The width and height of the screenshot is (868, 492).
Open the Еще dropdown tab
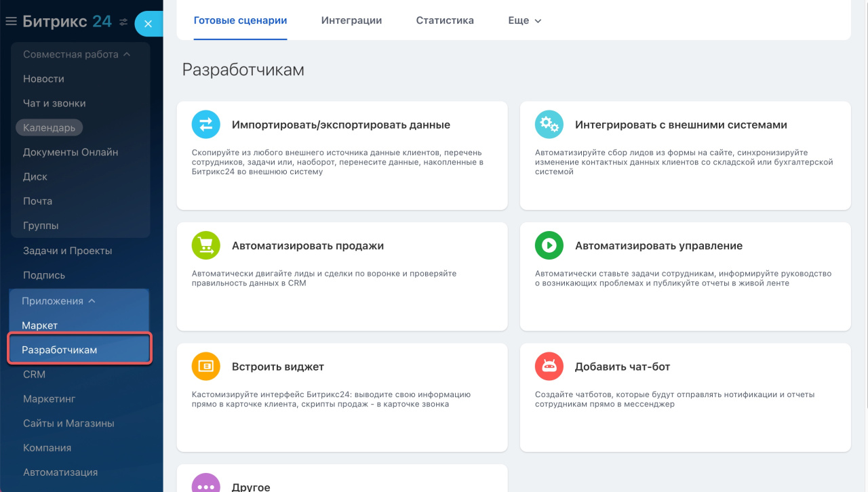[x=525, y=20]
